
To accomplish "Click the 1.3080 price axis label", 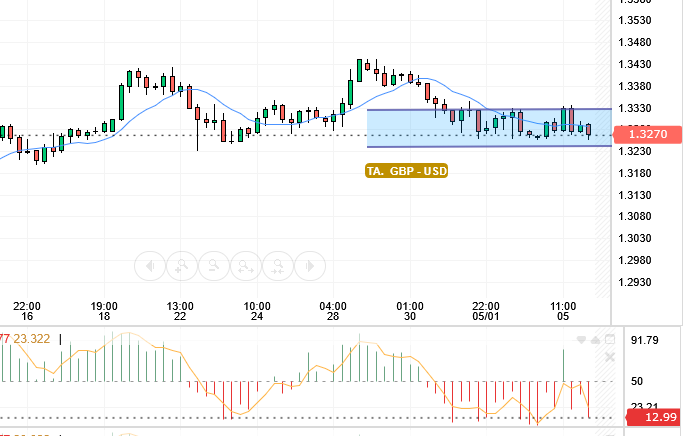I will coord(635,216).
